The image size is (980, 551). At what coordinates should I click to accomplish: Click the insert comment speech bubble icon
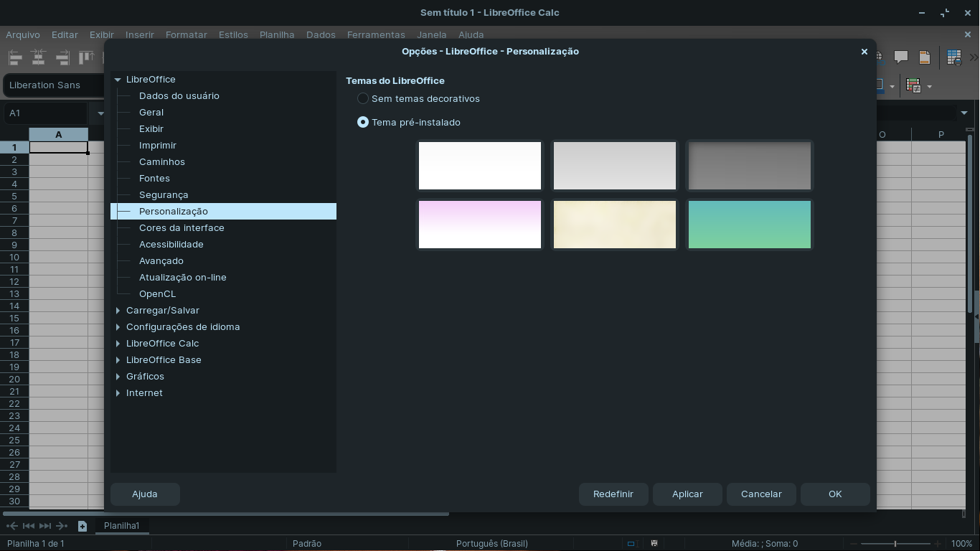pyautogui.click(x=901, y=57)
